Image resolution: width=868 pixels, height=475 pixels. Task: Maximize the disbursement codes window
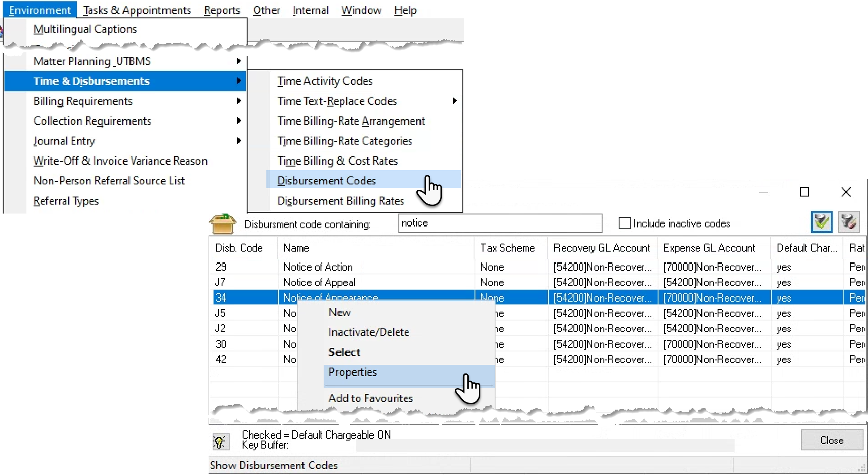804,192
